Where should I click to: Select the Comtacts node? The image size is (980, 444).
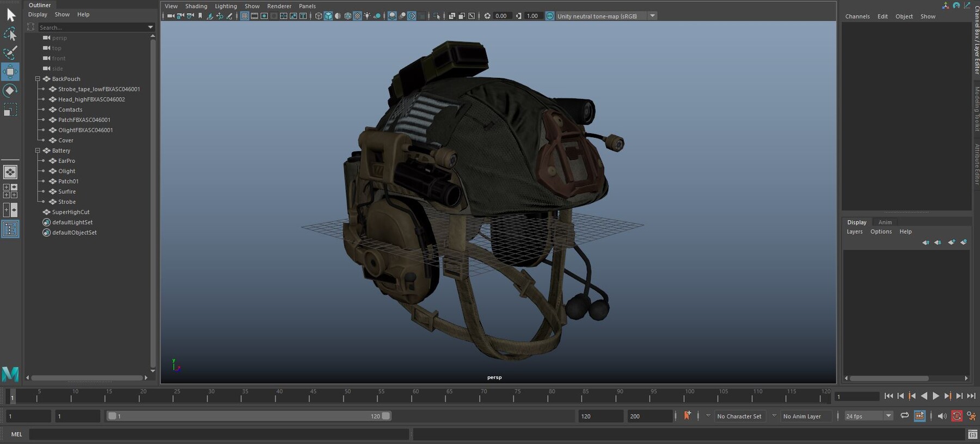(70, 110)
